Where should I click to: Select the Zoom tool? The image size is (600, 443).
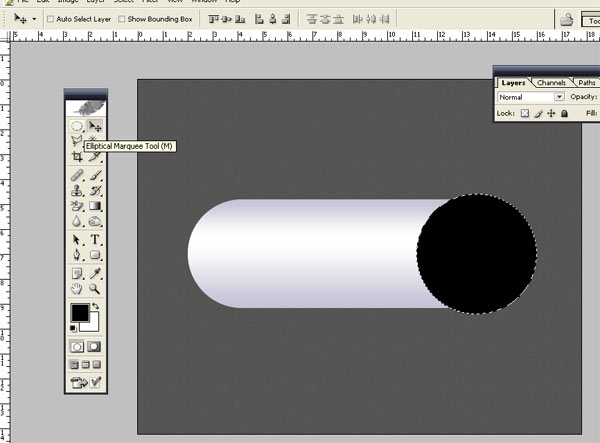click(95, 289)
